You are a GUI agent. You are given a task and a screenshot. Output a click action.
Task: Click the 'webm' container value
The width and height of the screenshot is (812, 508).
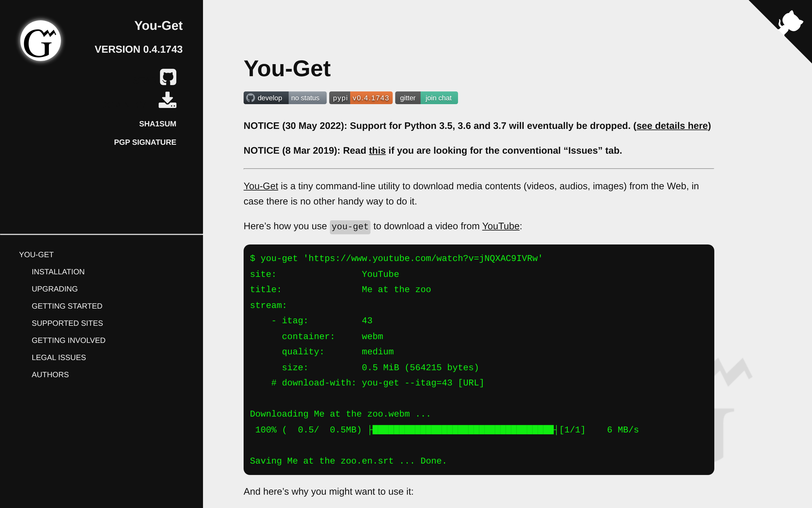[372, 336]
